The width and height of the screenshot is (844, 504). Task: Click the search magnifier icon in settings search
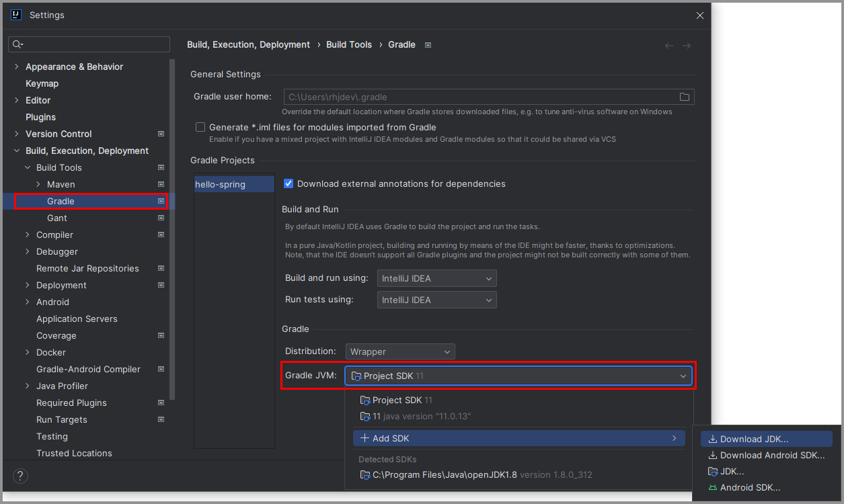(17, 44)
